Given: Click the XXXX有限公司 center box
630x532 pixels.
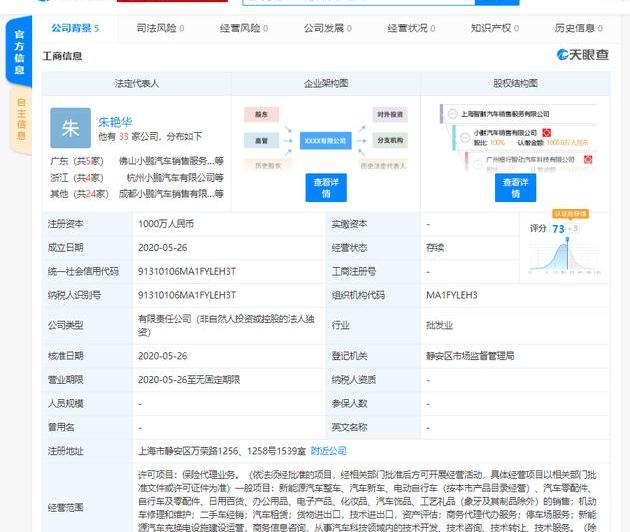Looking at the screenshot, I should tap(325, 141).
